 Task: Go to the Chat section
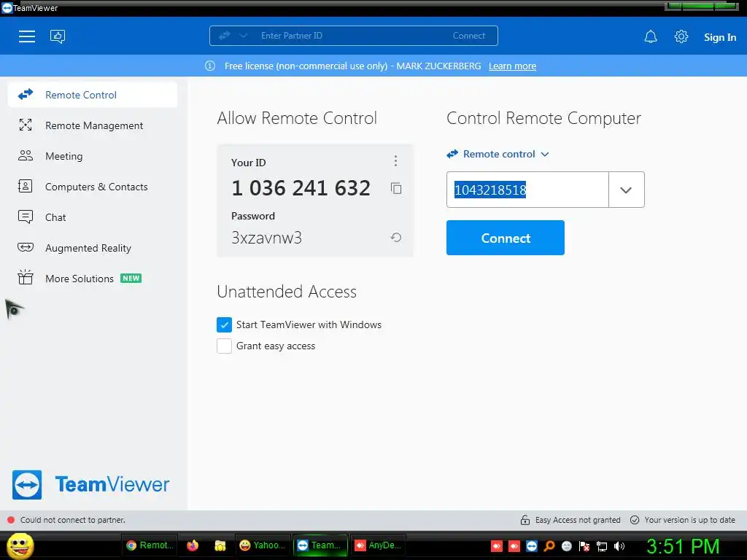[x=93, y=217]
